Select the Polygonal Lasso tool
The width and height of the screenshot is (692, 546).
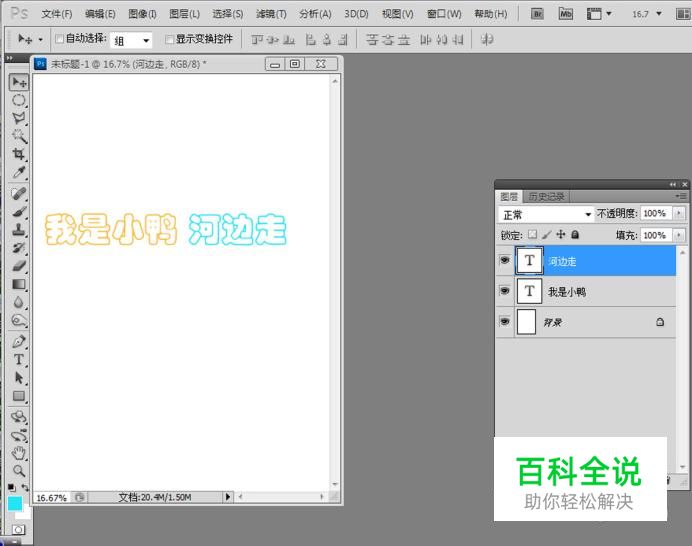[19, 118]
